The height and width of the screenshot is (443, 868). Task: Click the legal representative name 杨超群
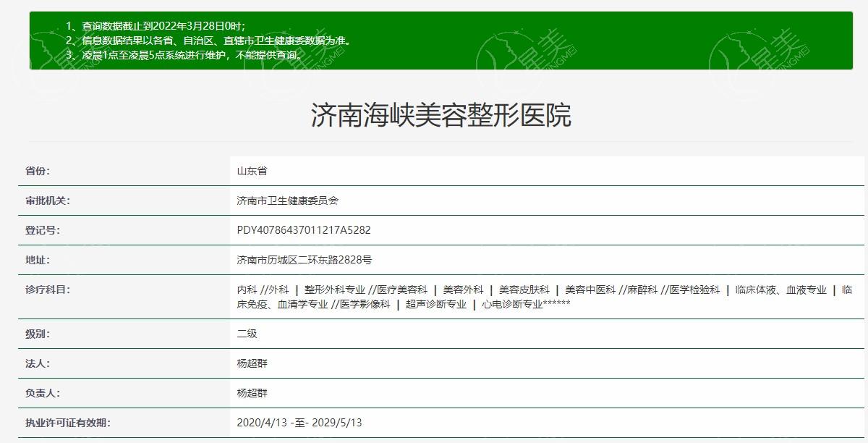tap(253, 365)
